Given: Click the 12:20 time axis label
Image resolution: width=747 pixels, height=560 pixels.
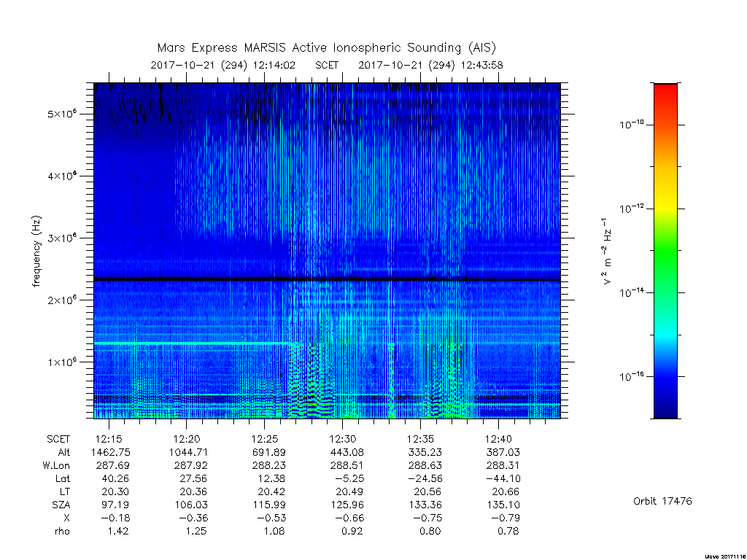Looking at the screenshot, I should click(x=187, y=439).
